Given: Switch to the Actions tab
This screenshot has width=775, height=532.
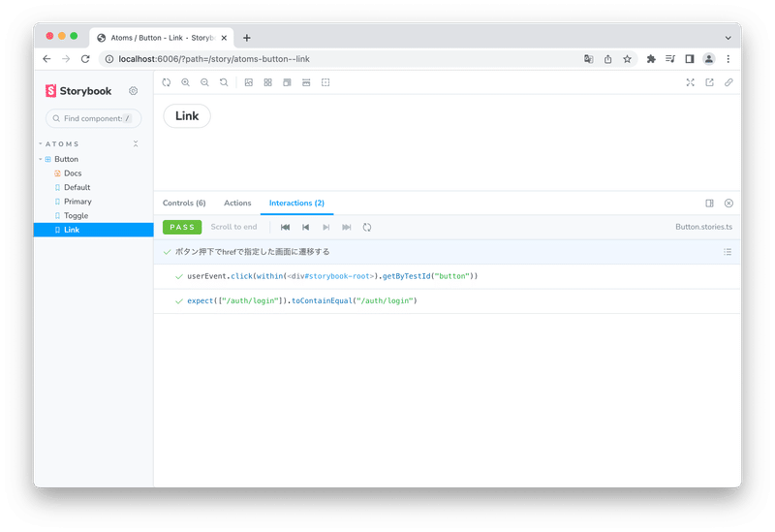Looking at the screenshot, I should point(237,203).
